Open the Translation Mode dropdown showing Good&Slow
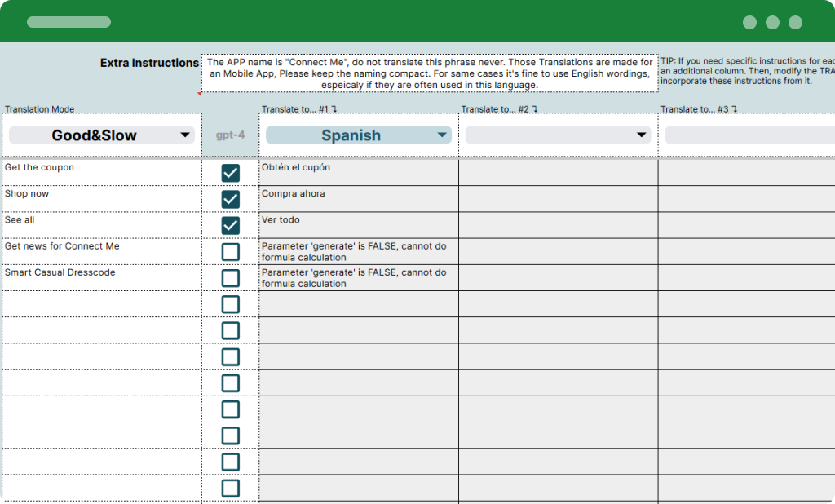 (x=101, y=135)
